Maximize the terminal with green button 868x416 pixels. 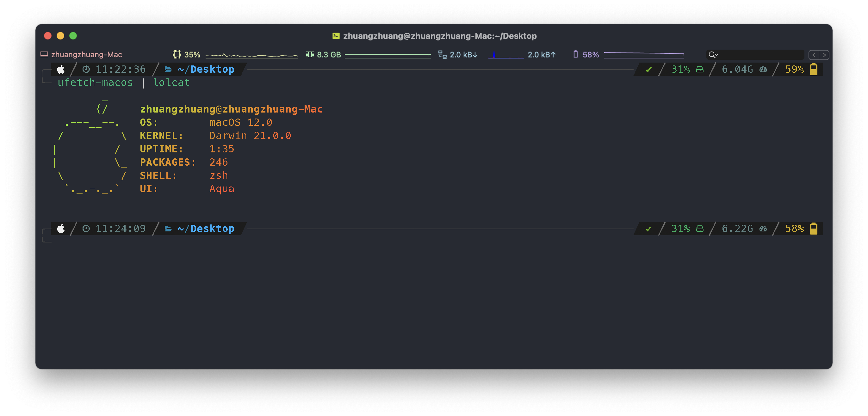(x=73, y=36)
